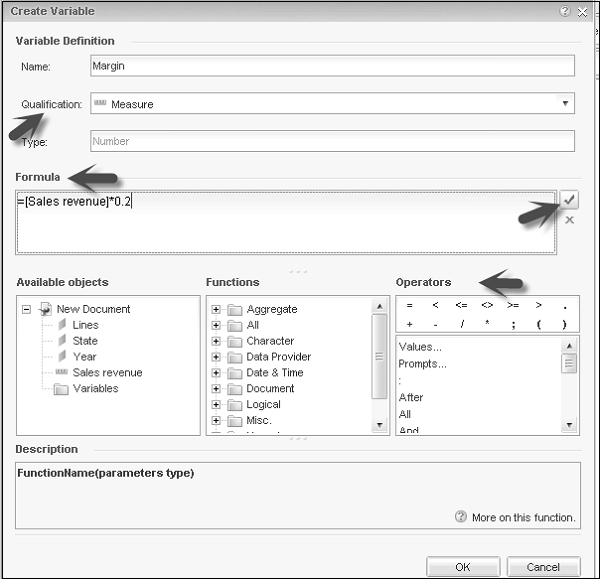Click the Name input field

pos(332,66)
